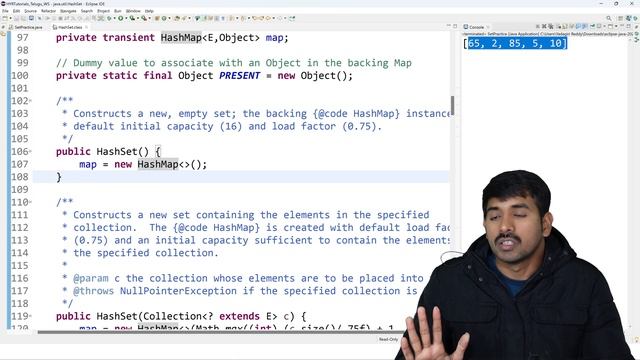Image resolution: width=640 pixels, height=360 pixels.
Task: Click the Clear Console icon
Action: (559, 27)
